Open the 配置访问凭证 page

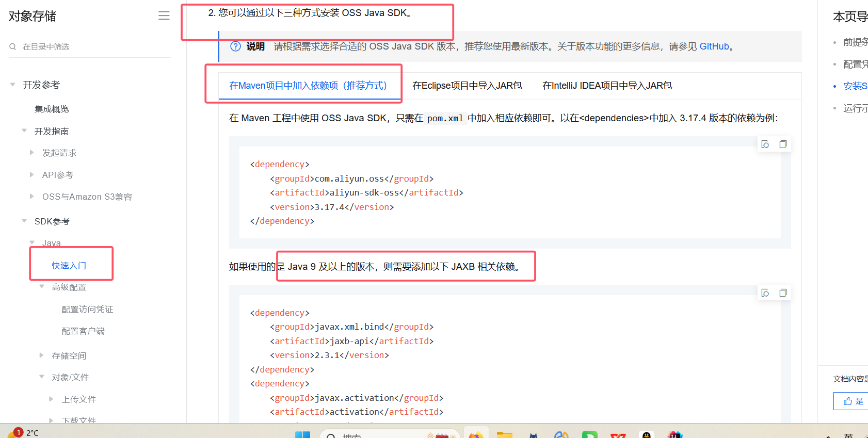click(87, 310)
